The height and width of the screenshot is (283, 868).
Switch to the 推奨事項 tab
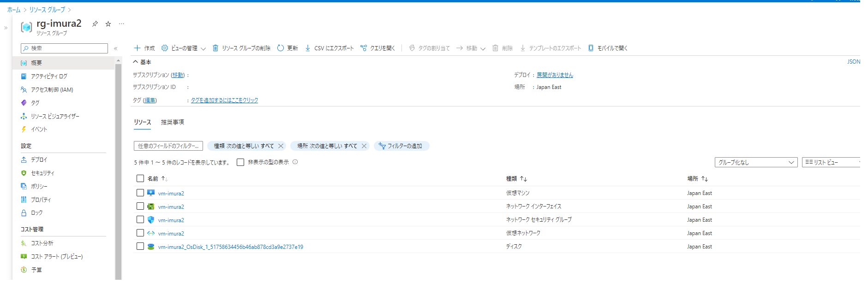click(x=173, y=122)
